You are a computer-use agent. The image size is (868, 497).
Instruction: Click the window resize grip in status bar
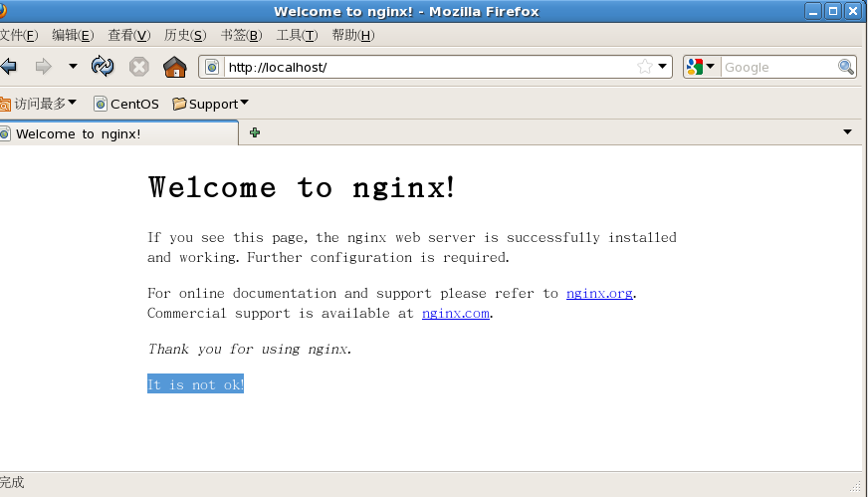pyautogui.click(x=856, y=486)
